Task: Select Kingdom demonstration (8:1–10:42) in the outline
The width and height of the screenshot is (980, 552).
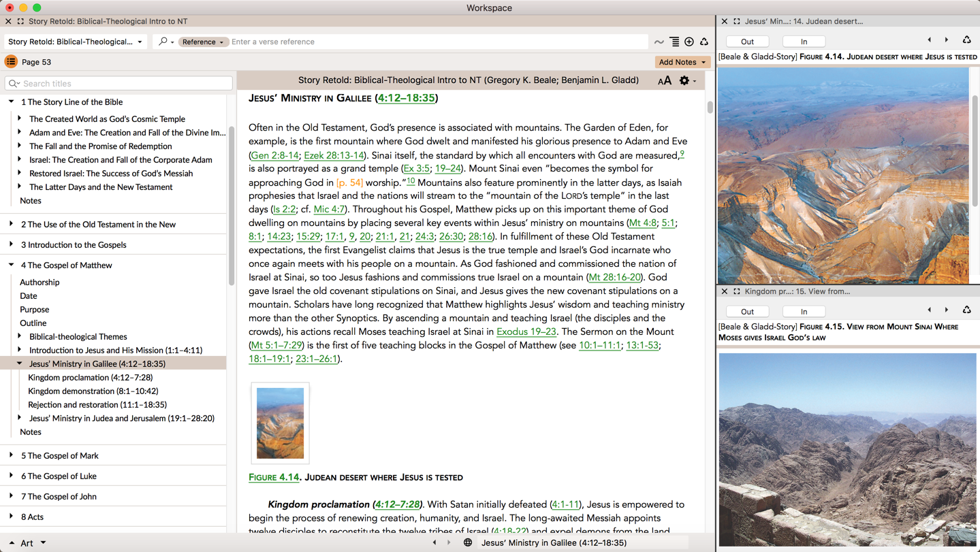Action: tap(93, 391)
